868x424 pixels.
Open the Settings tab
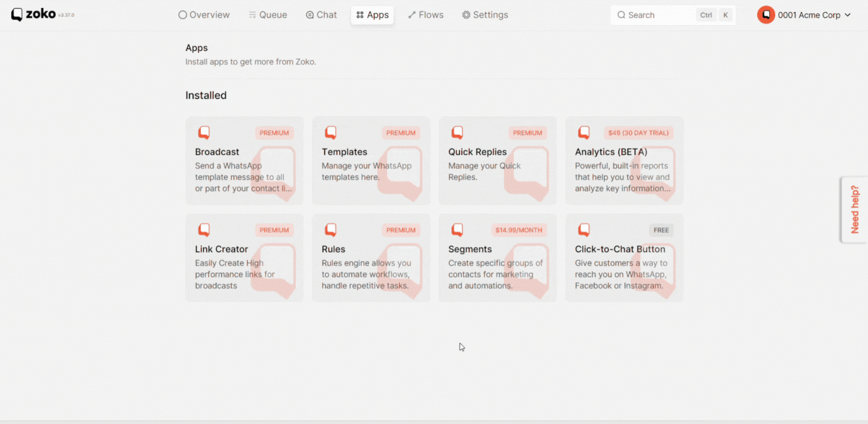485,15
